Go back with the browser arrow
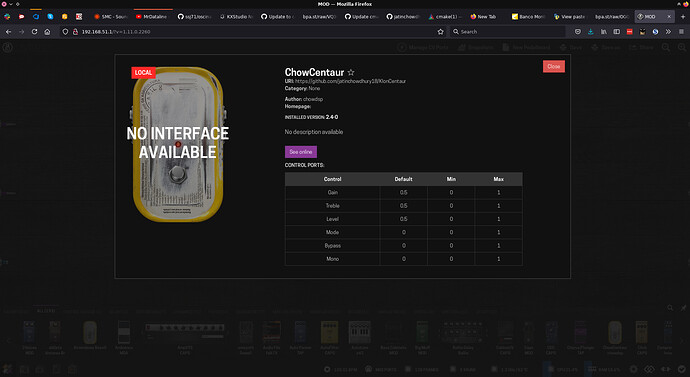This screenshot has height=377, width=690. 9,32
